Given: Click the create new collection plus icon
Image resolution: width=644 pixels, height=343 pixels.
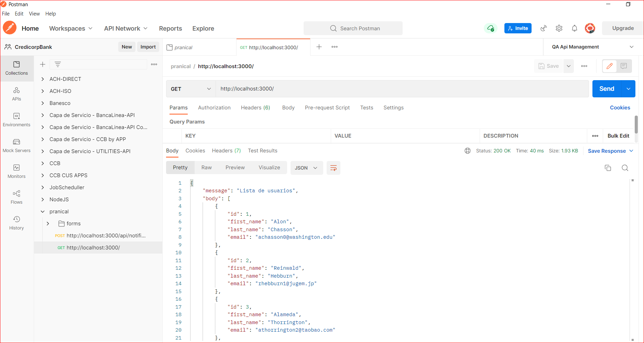Looking at the screenshot, I should [x=43, y=64].
